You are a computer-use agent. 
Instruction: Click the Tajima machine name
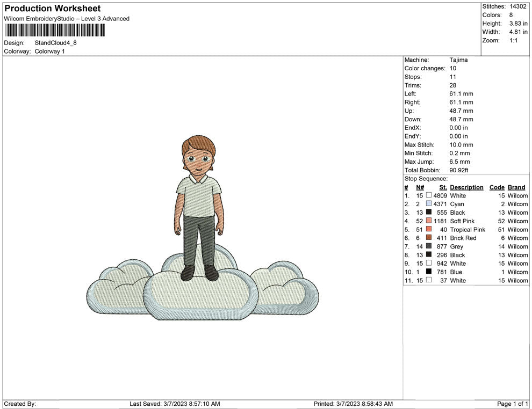458,60
